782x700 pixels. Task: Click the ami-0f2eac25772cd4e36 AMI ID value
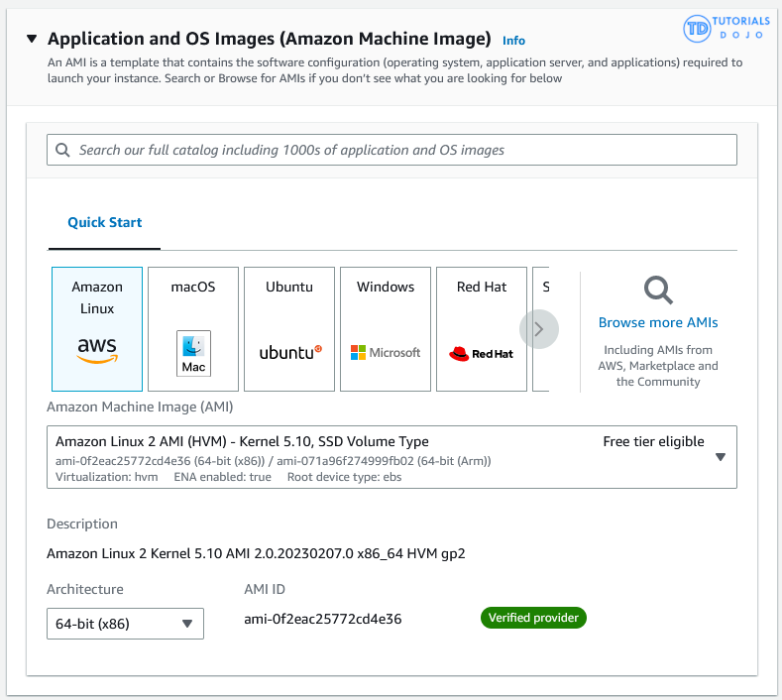coord(323,620)
